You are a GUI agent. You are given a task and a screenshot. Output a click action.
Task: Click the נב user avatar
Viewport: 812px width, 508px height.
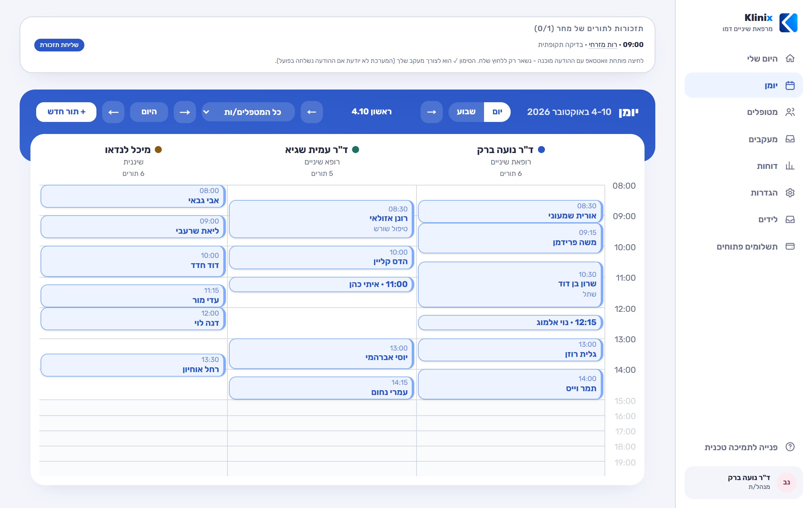786,483
